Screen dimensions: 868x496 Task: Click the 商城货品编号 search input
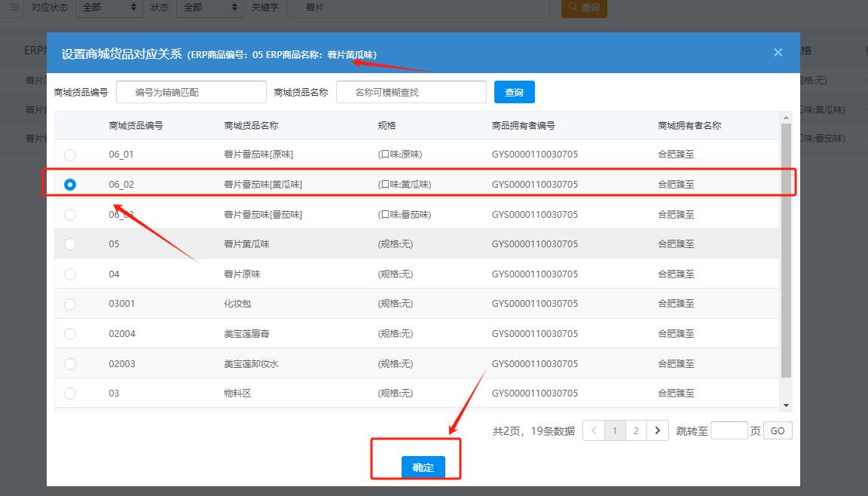tap(191, 93)
